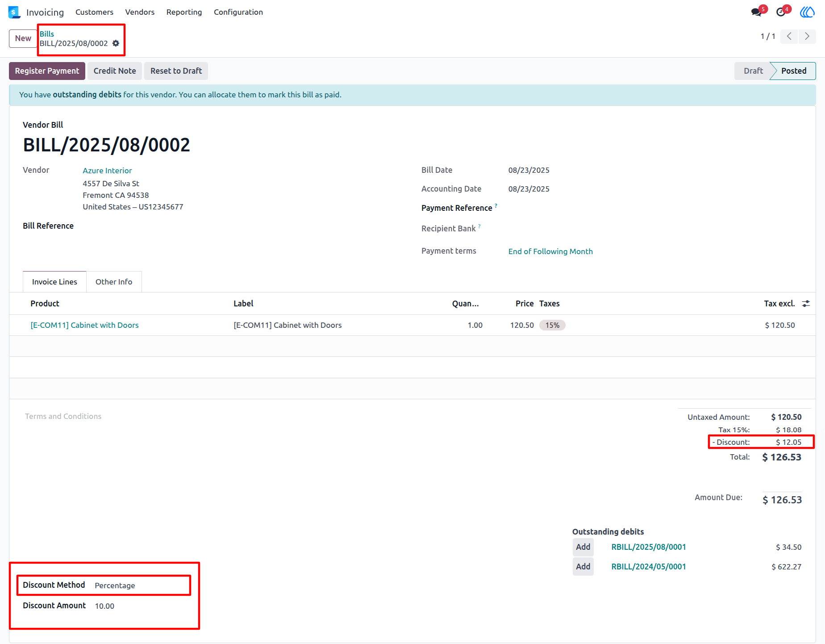Click the Register Payment button
The width and height of the screenshot is (825, 644).
[47, 71]
